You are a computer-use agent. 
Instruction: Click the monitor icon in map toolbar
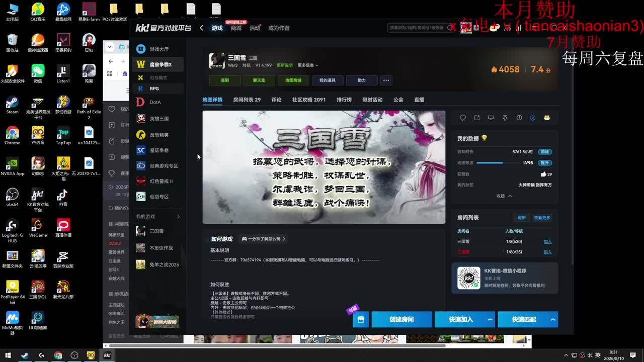[x=491, y=118]
